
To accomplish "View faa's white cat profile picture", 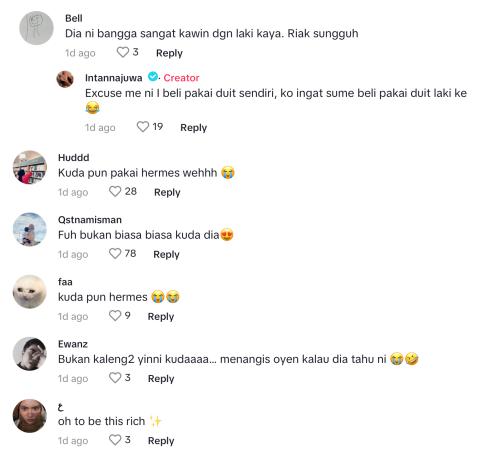I will [30, 292].
